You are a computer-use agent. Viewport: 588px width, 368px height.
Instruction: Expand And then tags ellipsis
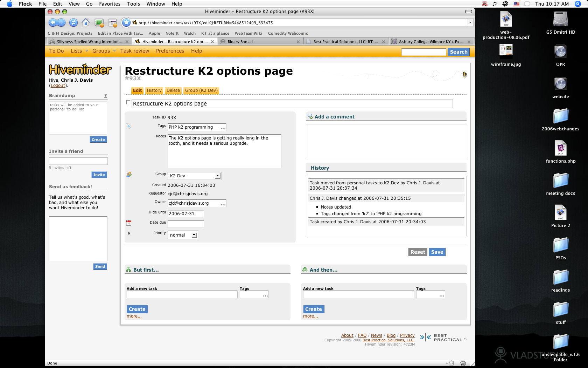point(442,296)
